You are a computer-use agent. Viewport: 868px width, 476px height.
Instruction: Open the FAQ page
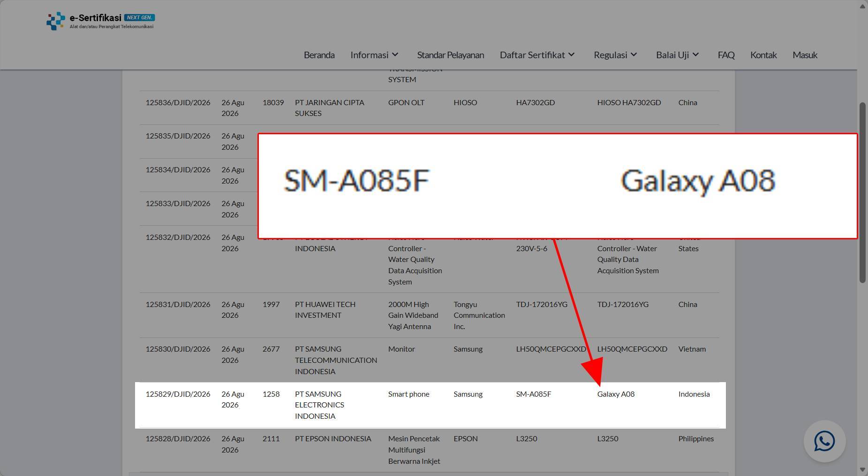tap(726, 55)
